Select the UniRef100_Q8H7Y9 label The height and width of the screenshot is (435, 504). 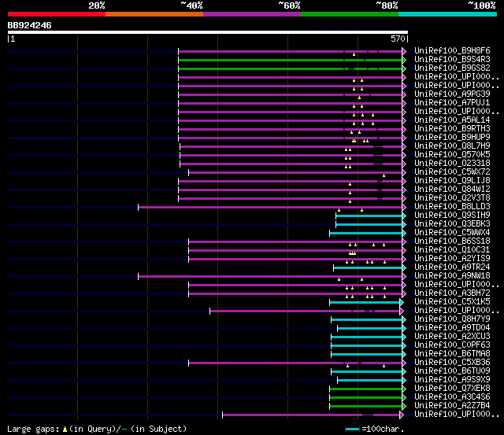[452, 319]
